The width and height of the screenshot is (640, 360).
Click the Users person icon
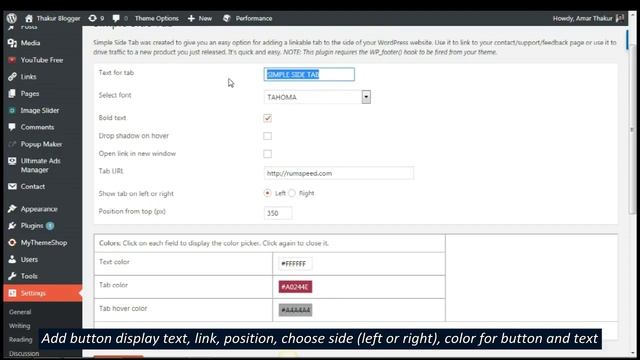point(12,259)
